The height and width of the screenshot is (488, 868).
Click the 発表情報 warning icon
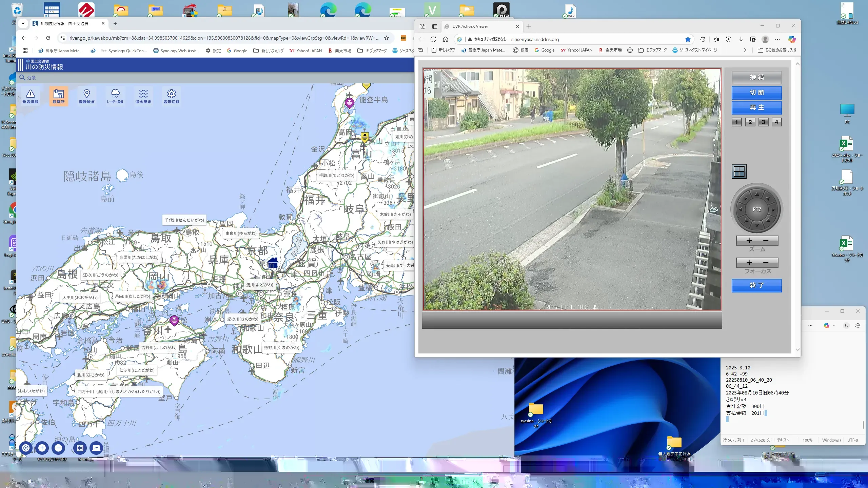31,96
